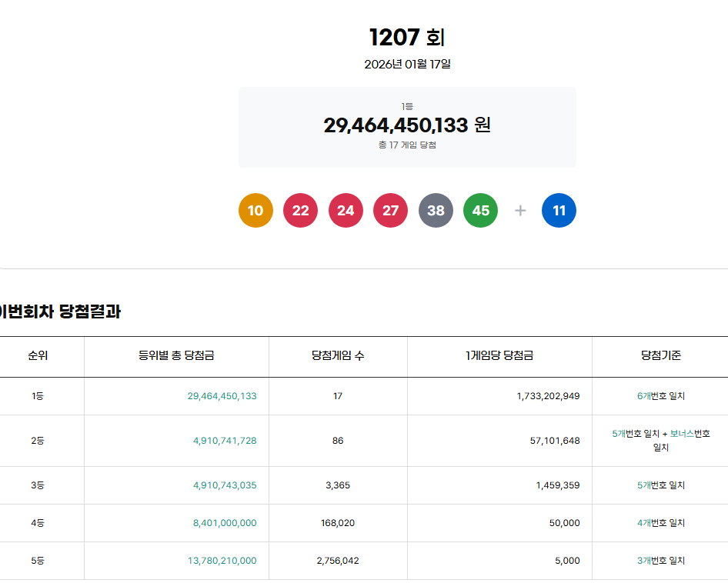This screenshot has width=728, height=583.
Task: Click the 3등 total prize 4,910,743,035
Action: 225,485
